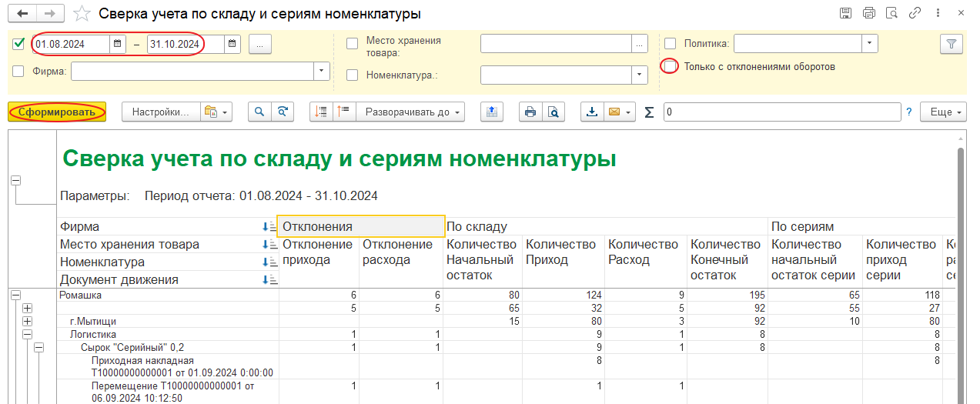Click the Сформировать button

point(57,112)
